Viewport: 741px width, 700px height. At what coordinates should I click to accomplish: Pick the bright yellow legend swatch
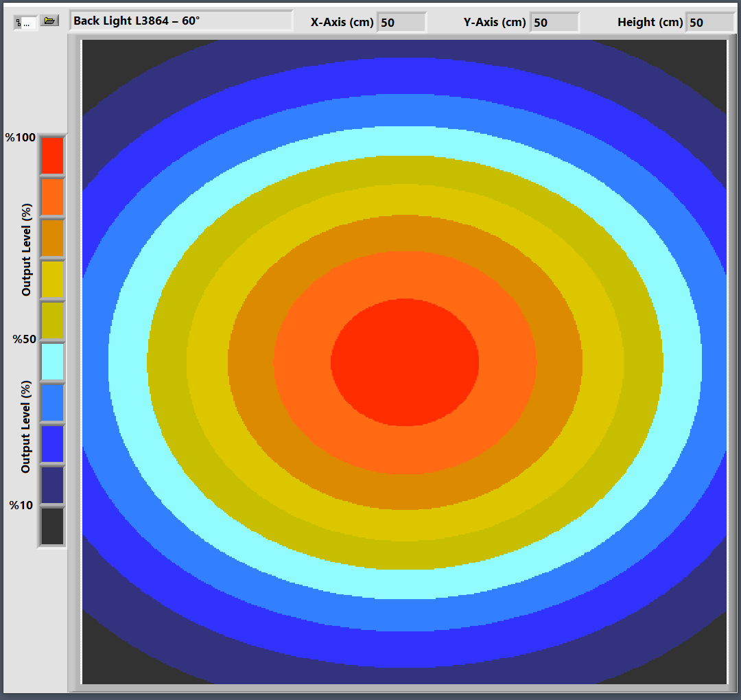pyautogui.click(x=52, y=279)
